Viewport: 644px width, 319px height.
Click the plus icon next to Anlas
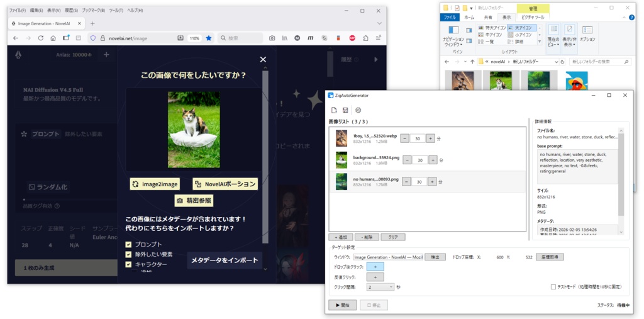click(106, 55)
